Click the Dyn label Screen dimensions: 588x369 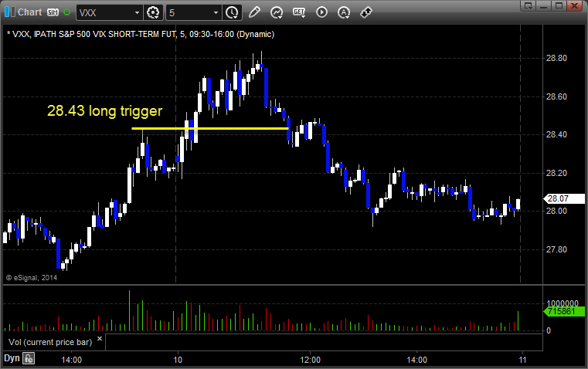pos(12,358)
